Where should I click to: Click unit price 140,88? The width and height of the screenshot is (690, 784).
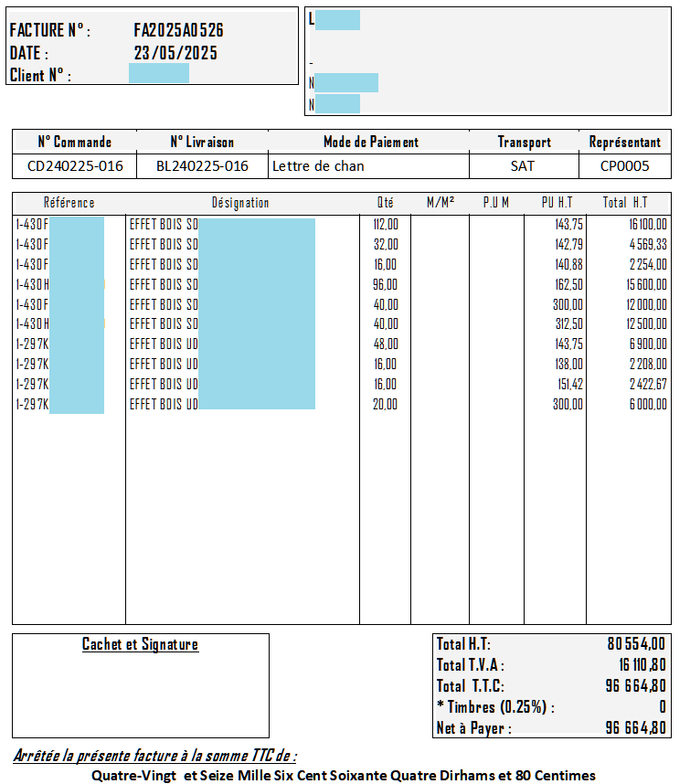(x=568, y=264)
